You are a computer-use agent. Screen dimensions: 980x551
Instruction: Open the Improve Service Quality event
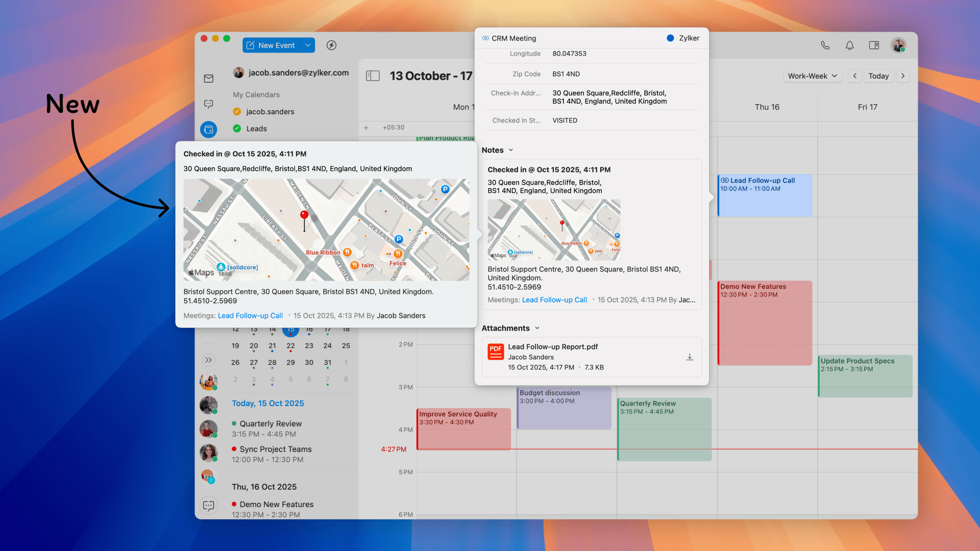click(463, 429)
